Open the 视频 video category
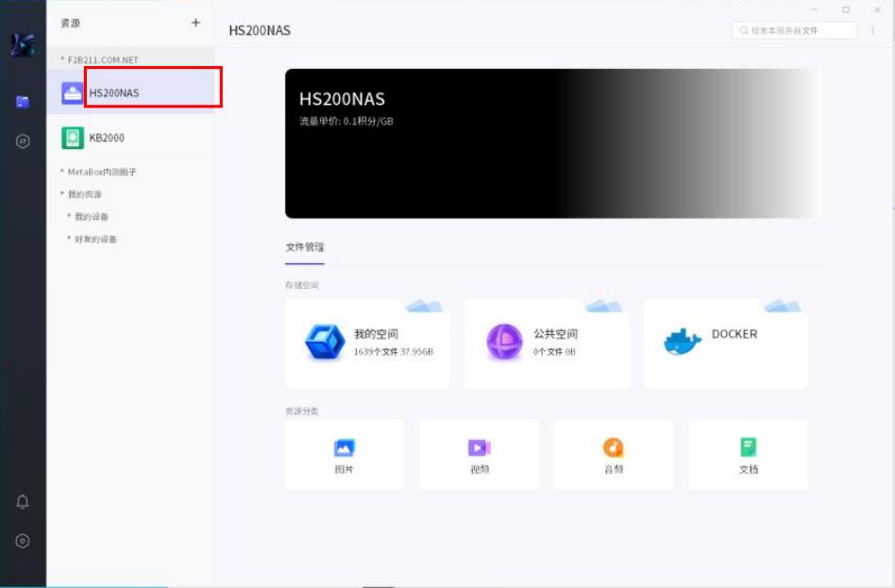The width and height of the screenshot is (895, 588). (x=480, y=455)
